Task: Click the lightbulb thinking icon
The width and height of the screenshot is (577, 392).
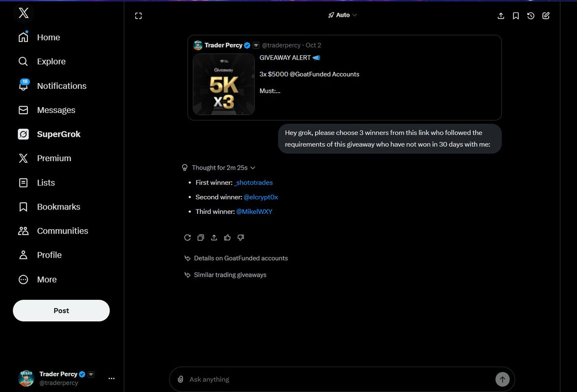Action: [x=185, y=168]
